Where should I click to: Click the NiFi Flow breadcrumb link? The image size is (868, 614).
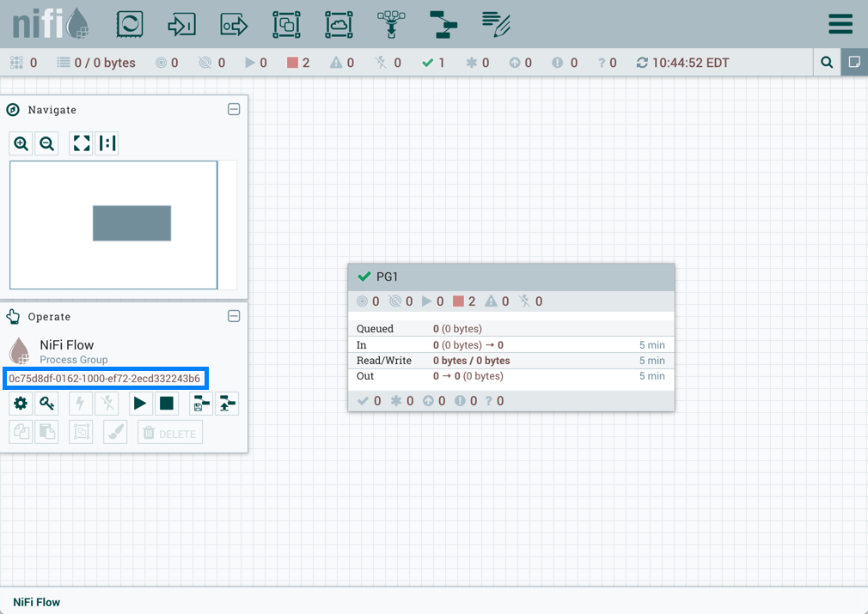click(36, 602)
